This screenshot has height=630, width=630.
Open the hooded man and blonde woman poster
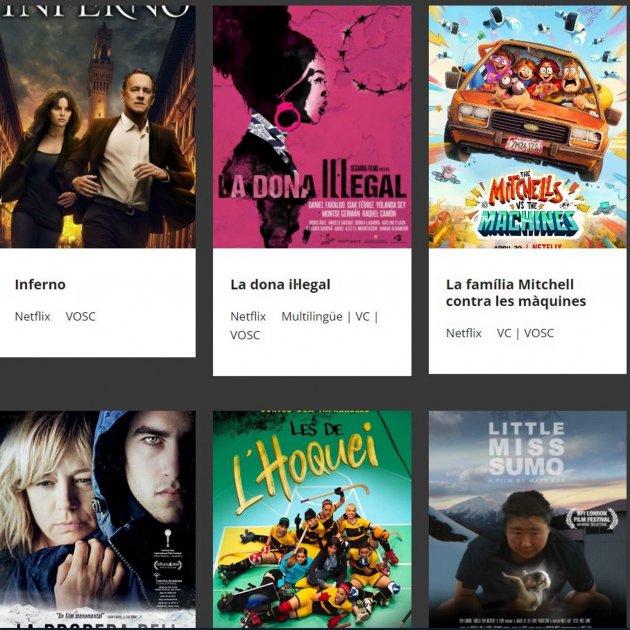tap(98, 519)
